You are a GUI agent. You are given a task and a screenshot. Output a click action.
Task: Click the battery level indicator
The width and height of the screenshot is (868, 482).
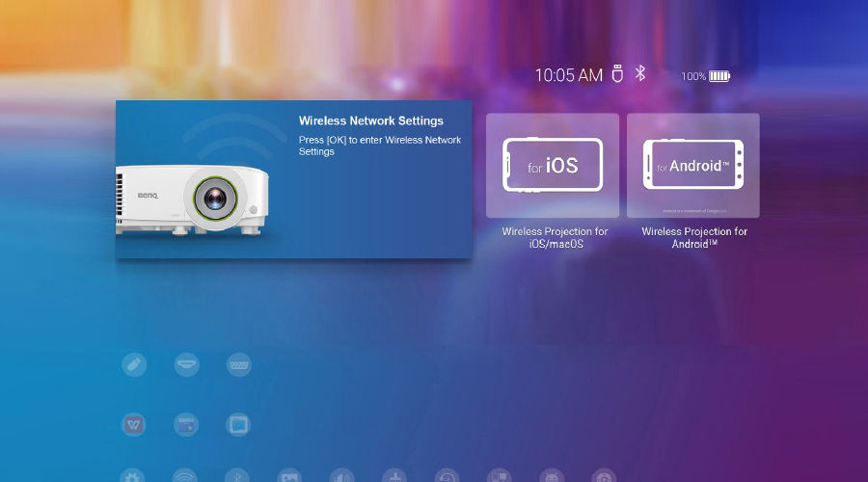[719, 76]
